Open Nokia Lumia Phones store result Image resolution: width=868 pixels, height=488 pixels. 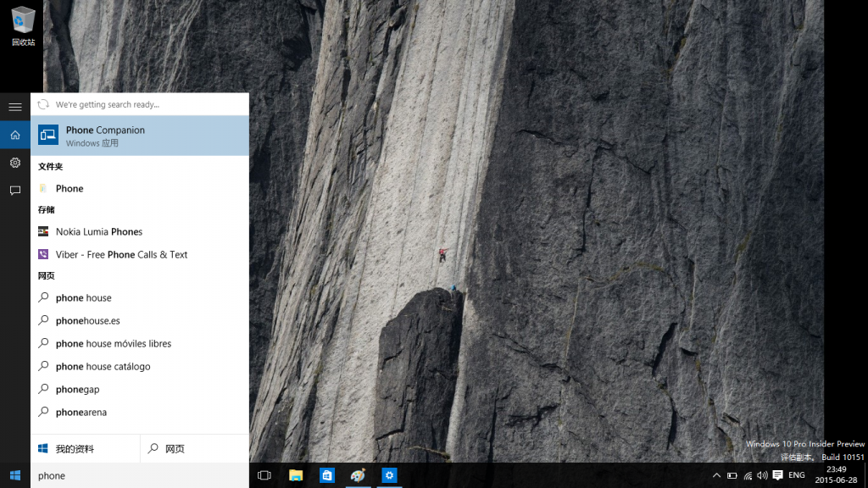pos(140,232)
